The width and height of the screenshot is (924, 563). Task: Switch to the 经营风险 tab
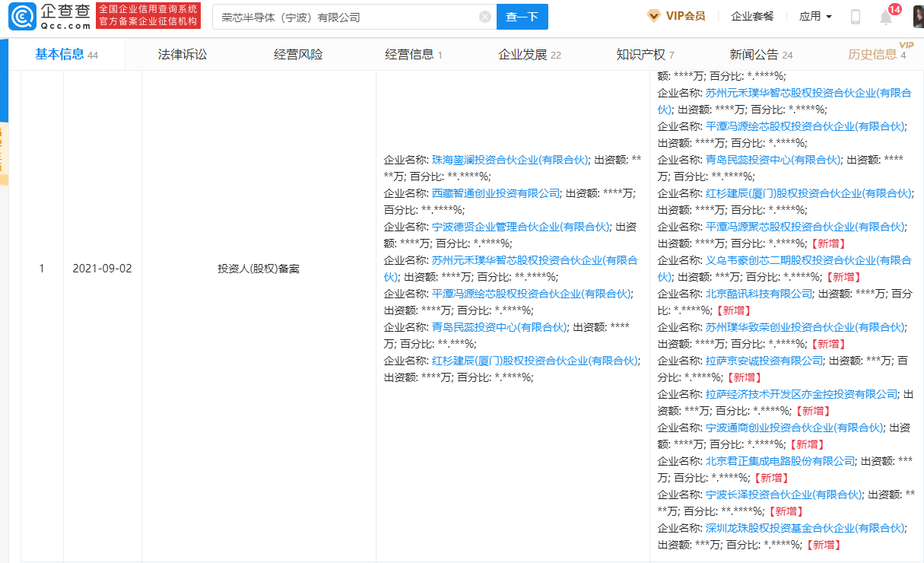coord(298,54)
